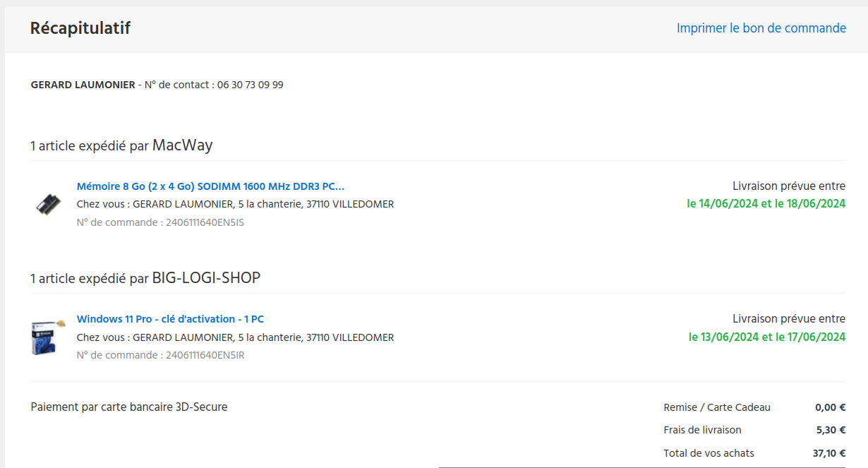The image size is (868, 468).
Task: Click the BIG-LOGI-SHOP seller name
Action: (206, 278)
